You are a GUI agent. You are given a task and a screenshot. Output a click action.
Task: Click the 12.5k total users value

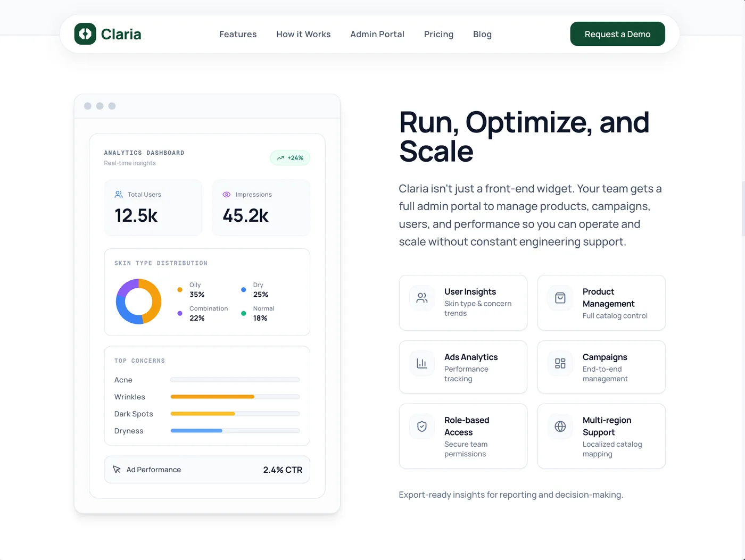click(136, 215)
